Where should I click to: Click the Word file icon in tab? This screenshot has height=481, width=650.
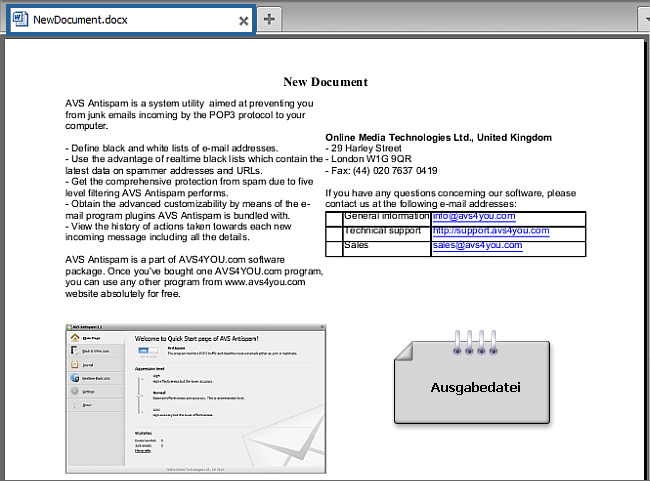pos(20,19)
